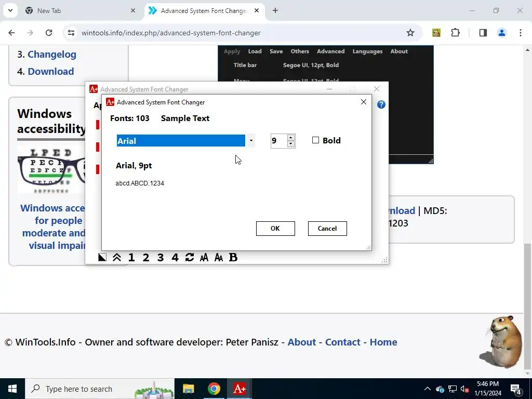Open a new browser tab with plus button
Image resolution: width=532 pixels, height=399 pixels.
point(275,10)
